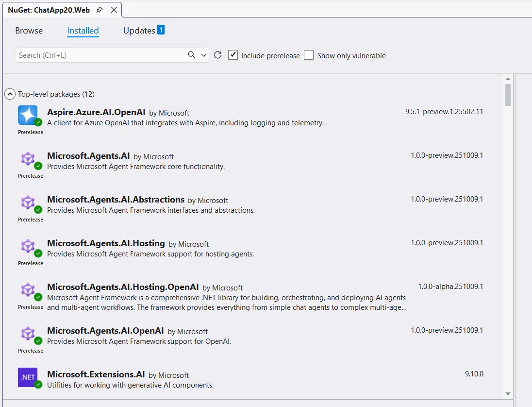Viewport: 532px width, 407px height.
Task: Click the Microsoft.Agents.AI.OpenAI package icon
Action: coord(28,334)
